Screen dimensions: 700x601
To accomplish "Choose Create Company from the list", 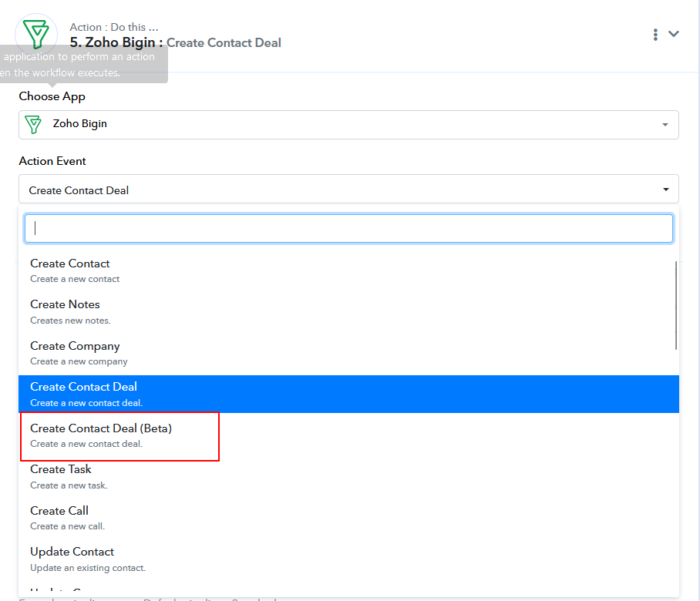I will (75, 352).
